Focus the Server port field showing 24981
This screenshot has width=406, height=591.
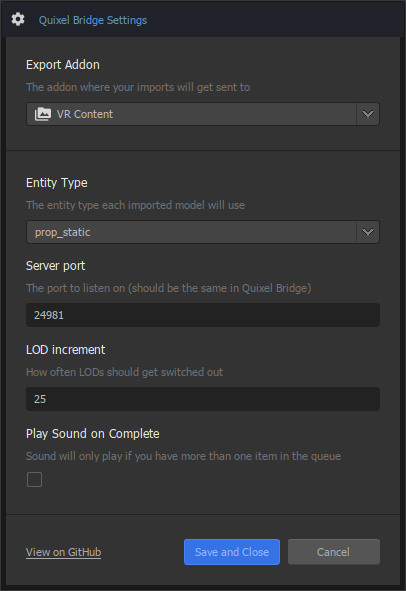pyautogui.click(x=203, y=315)
